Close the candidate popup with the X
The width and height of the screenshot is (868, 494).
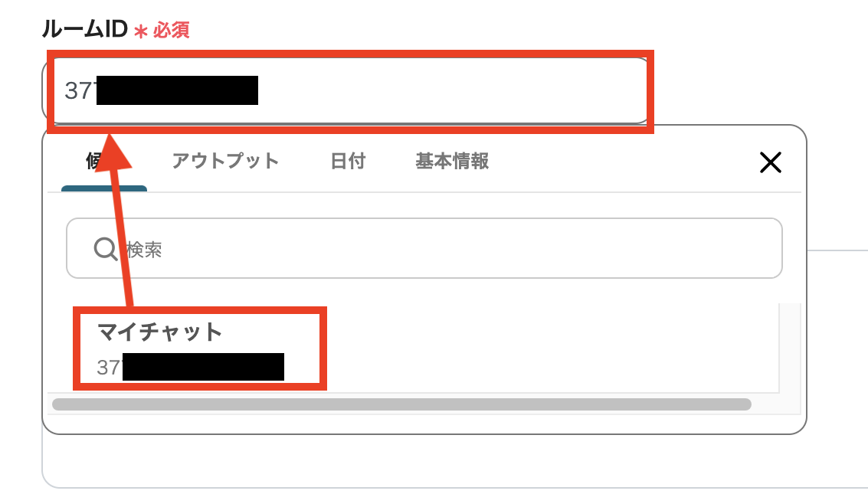770,162
